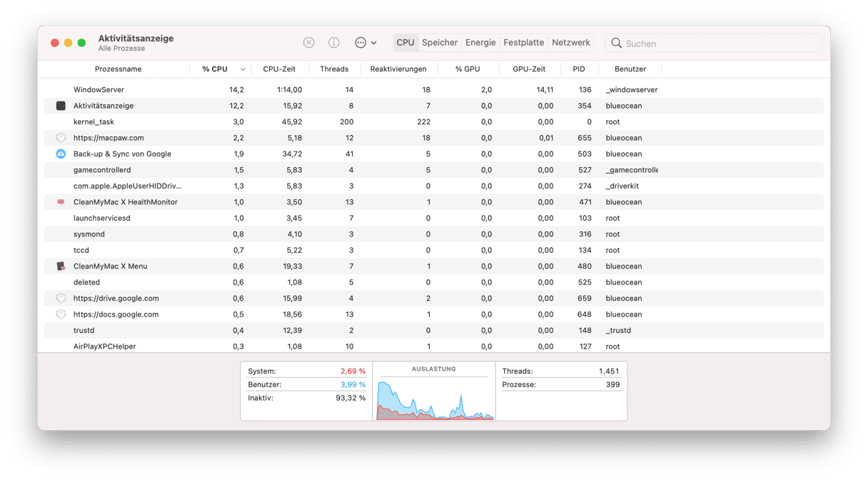The width and height of the screenshot is (868, 480).
Task: Click the CPU-Zeit value 1:14,00
Action: [x=289, y=90]
